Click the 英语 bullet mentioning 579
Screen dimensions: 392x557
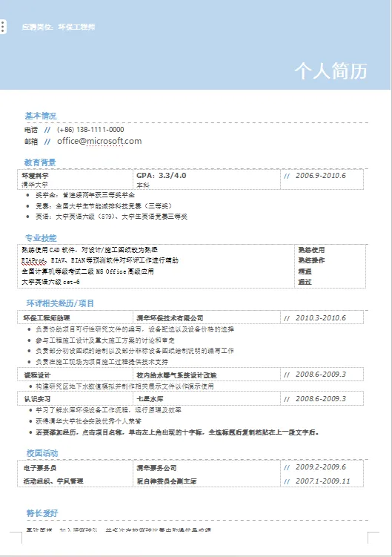pyautogui.click(x=111, y=217)
